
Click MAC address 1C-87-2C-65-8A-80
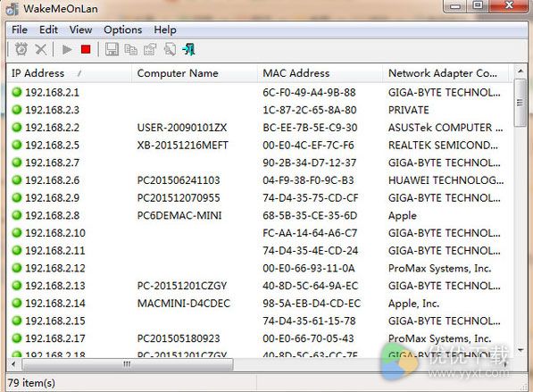[309, 110]
